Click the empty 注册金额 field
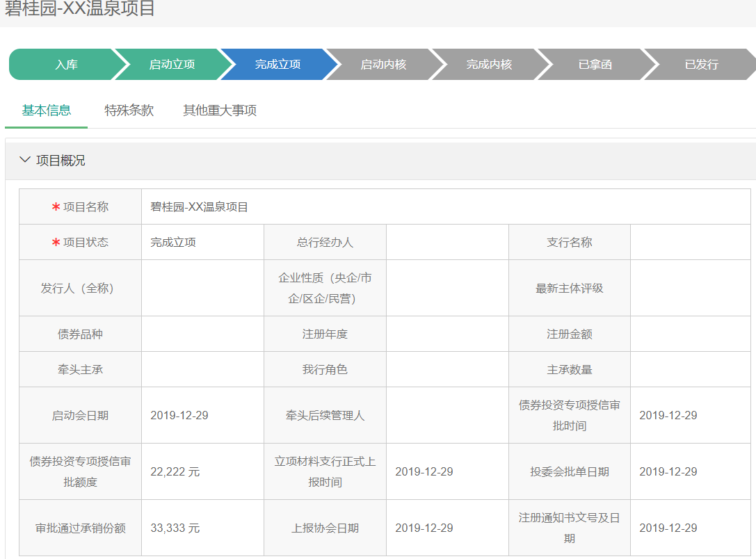 tap(691, 334)
